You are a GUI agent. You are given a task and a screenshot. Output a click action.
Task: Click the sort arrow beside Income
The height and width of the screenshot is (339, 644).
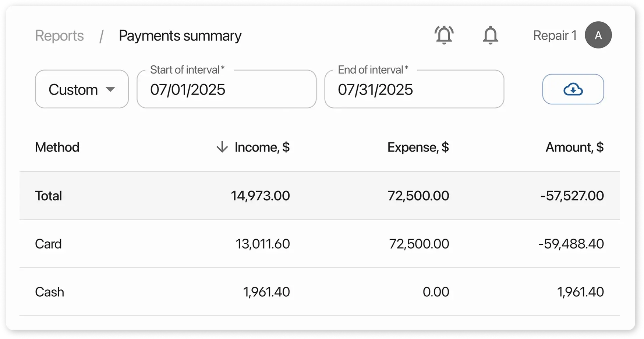point(222,147)
